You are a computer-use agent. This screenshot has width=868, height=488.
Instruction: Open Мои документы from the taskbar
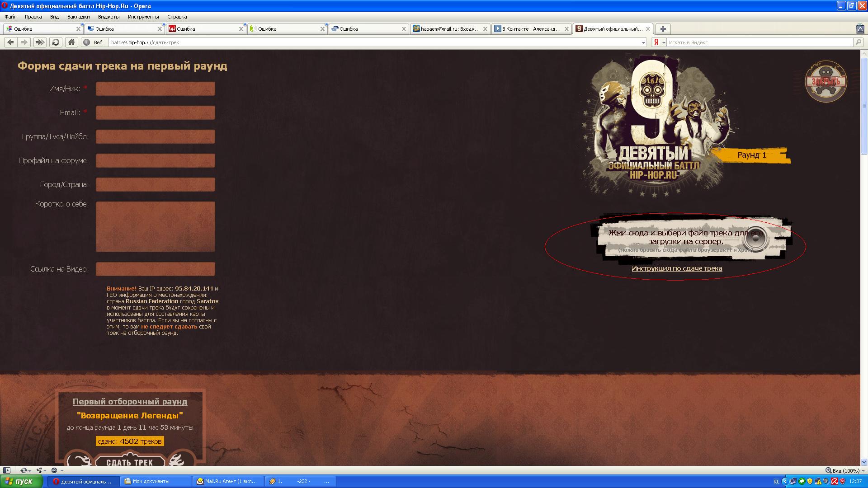(151, 481)
